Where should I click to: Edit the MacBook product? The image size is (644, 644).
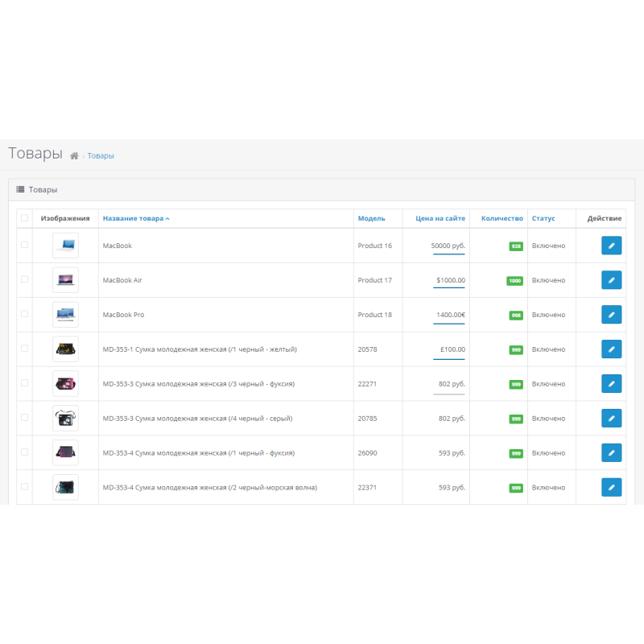click(x=611, y=246)
